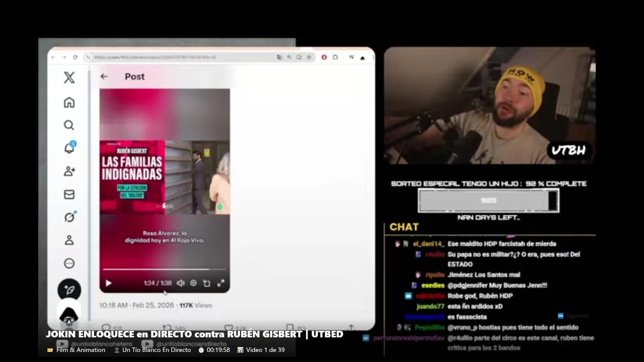Viewport: 644px width, 362px height.
Task: Click the zoom magnifier icon in address bar
Action: (x=289, y=57)
